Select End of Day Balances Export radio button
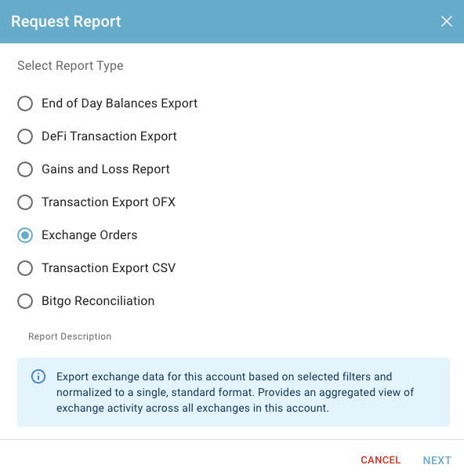This screenshot has height=476, width=464. [25, 104]
